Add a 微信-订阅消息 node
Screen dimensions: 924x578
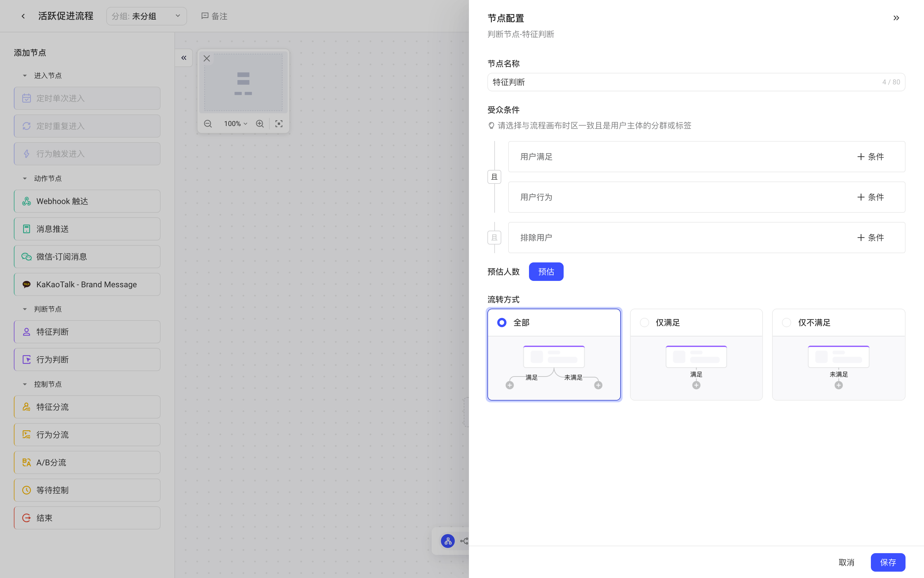coord(87,257)
